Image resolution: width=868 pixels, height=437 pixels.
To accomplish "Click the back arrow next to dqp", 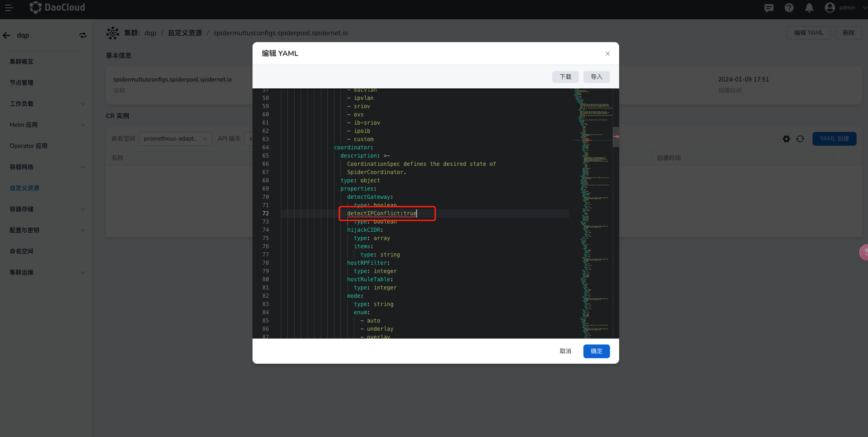I will [7, 35].
